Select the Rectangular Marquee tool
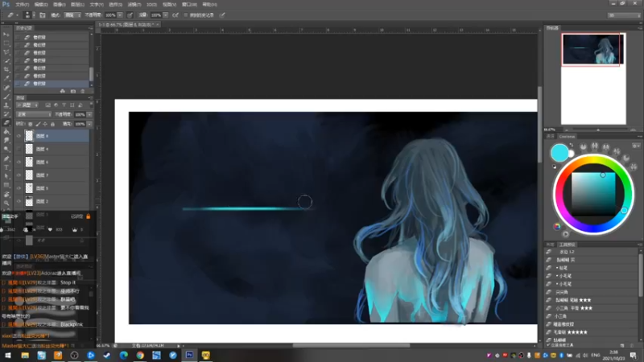This screenshot has height=362, width=644. tap(6, 43)
